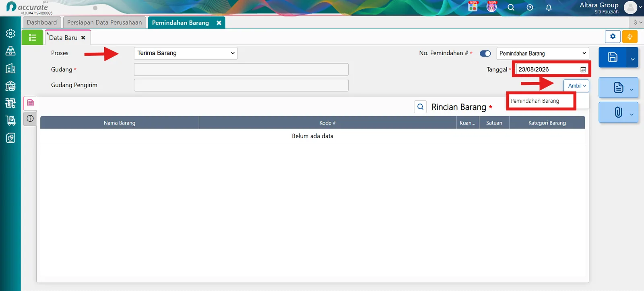Viewport: 644px width, 291px height.
Task: Open the calendar picker in Tanggal field
Action: click(583, 69)
